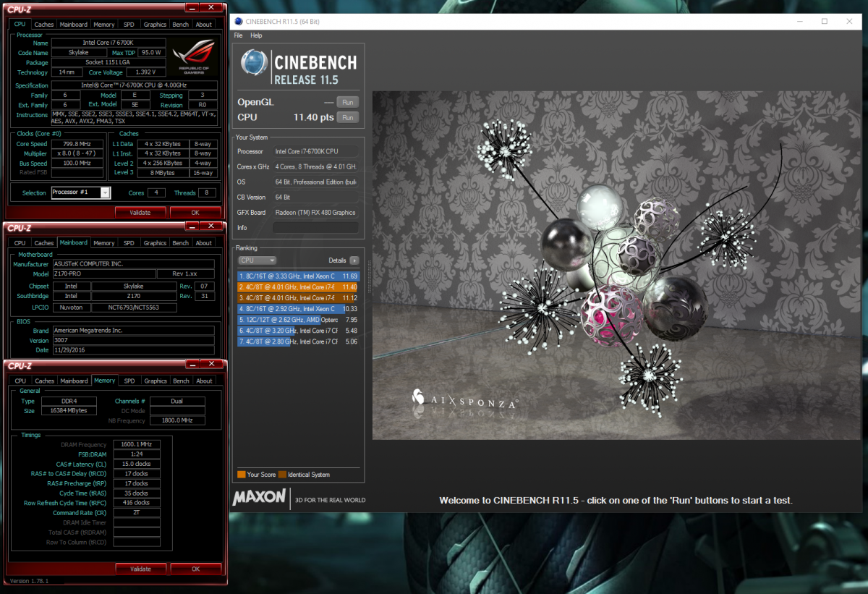The height and width of the screenshot is (594, 868).
Task: Click the Cinebench title bar app icon
Action: click(x=237, y=22)
